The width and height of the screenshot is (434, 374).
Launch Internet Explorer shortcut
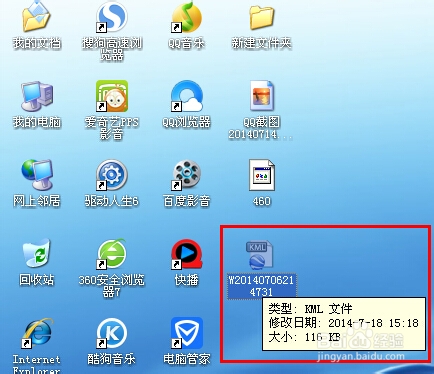coord(37,333)
